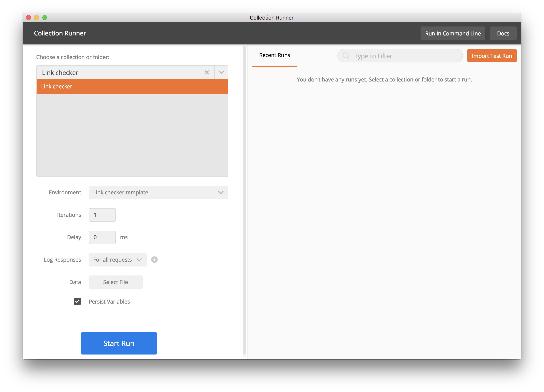Click the Import Test Run button
544x392 pixels.
pyautogui.click(x=492, y=56)
